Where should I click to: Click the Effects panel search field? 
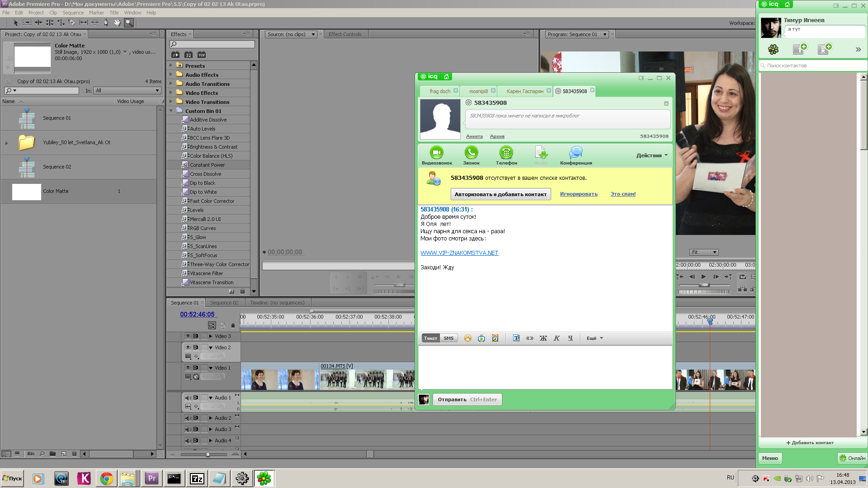pyautogui.click(x=212, y=44)
